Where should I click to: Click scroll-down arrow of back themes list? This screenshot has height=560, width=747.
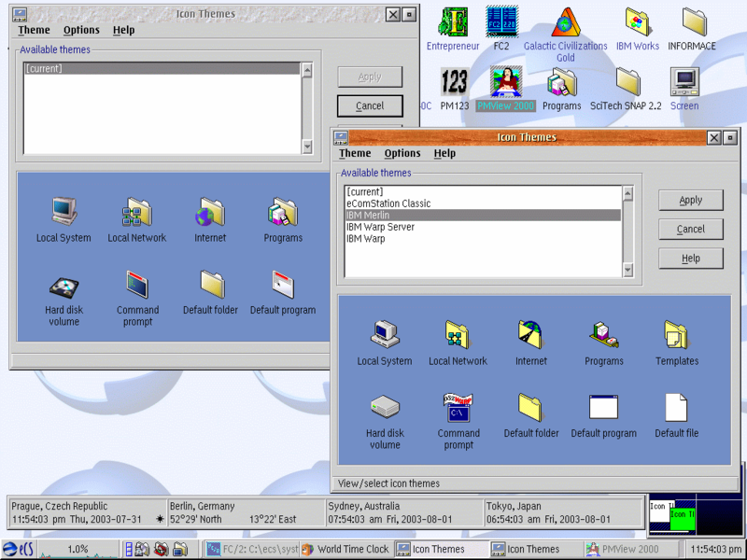click(307, 147)
